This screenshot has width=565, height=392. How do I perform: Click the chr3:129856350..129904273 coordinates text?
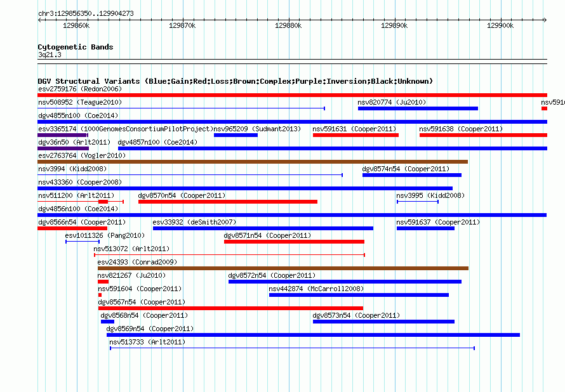[x=86, y=14]
